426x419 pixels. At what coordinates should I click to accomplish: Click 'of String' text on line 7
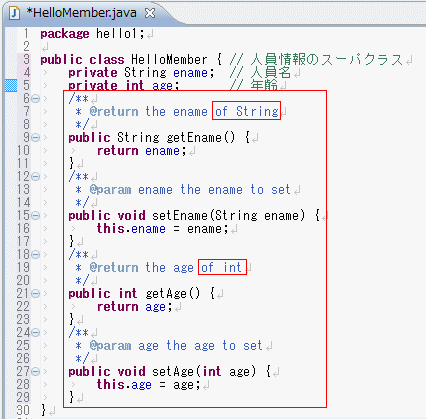point(247,111)
